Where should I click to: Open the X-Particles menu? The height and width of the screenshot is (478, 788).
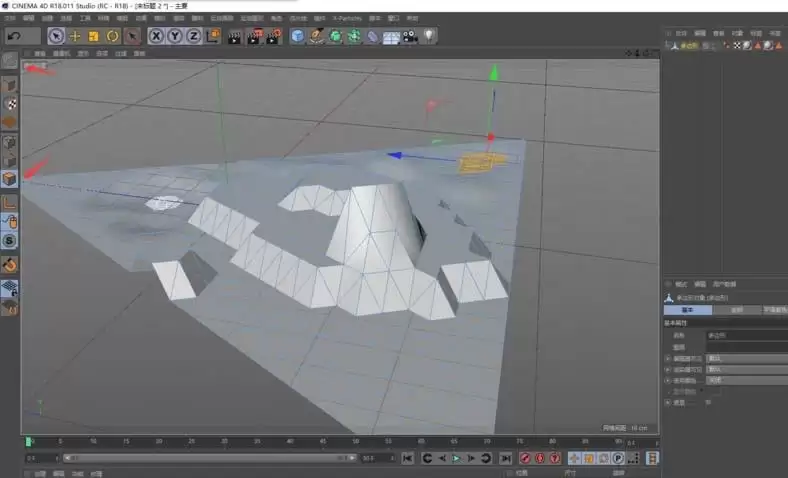coord(347,19)
